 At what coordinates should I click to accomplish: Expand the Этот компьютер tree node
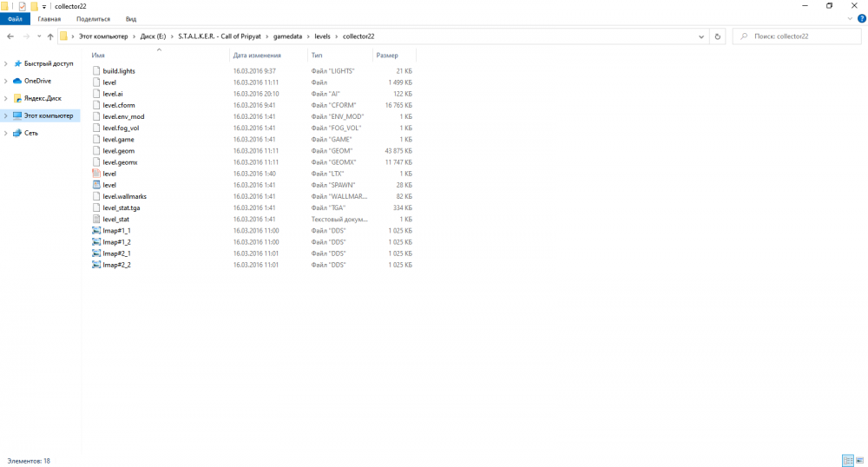point(6,115)
